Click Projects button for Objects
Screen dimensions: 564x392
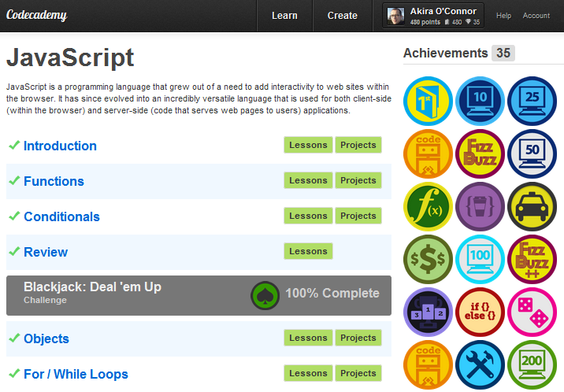pyautogui.click(x=358, y=338)
